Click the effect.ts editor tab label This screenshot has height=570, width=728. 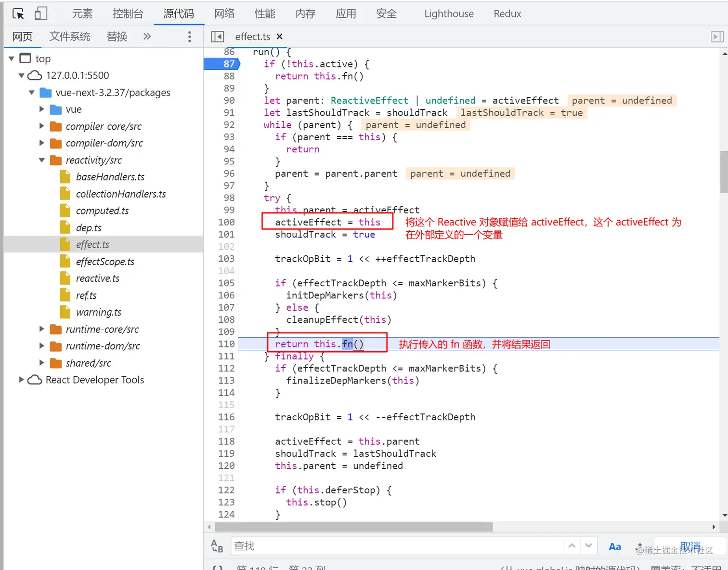click(x=252, y=37)
